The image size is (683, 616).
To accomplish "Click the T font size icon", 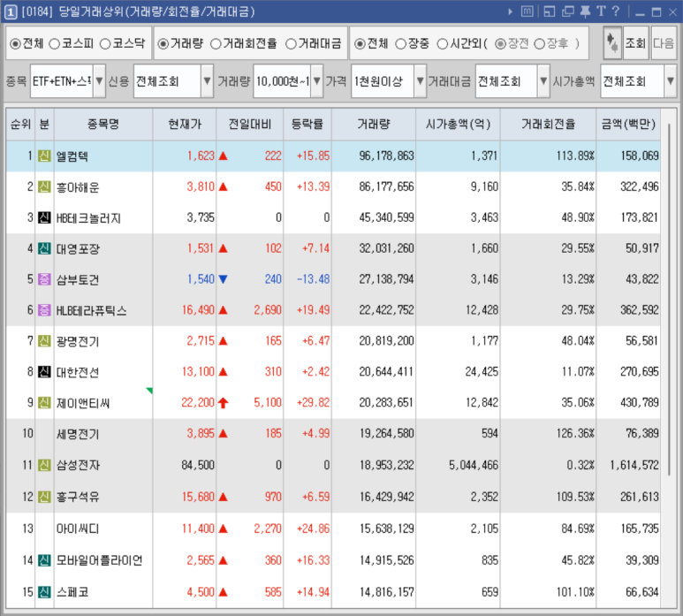I will (x=601, y=11).
